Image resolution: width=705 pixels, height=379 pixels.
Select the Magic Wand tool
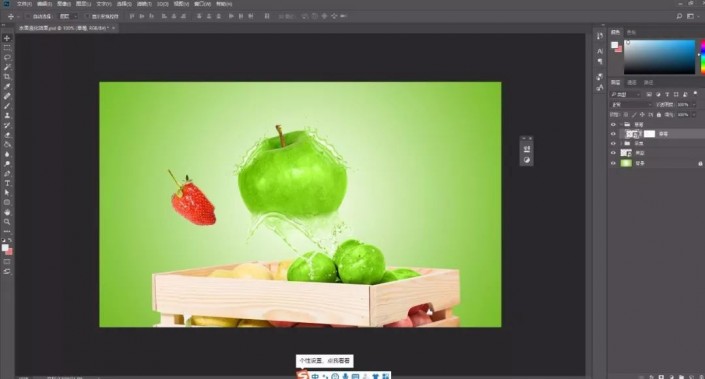click(7, 67)
